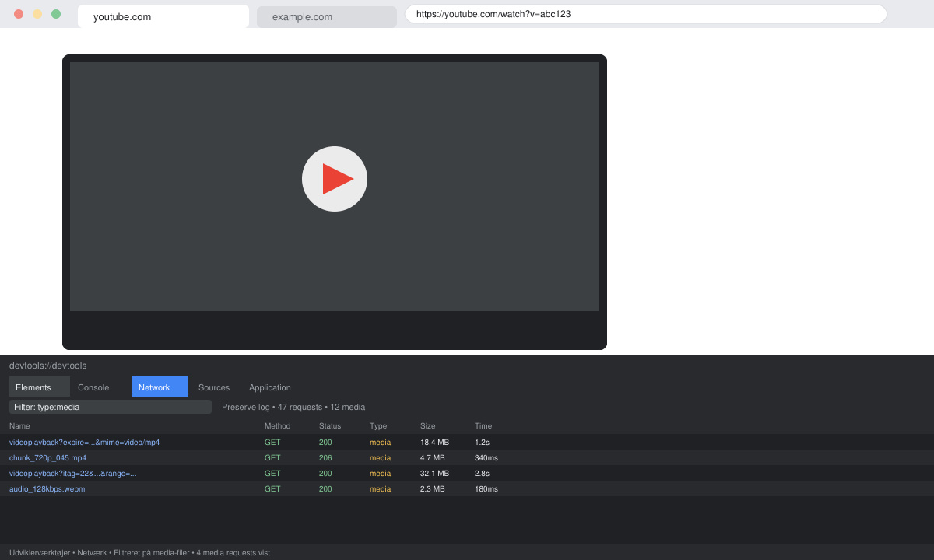Click the 206 status of chunk_720p_045.mp4

(325, 457)
